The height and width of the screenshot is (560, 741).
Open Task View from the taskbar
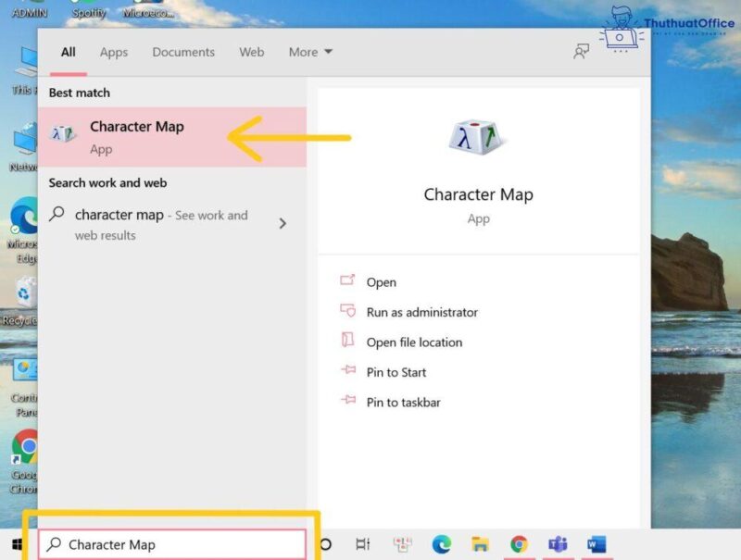point(363,544)
